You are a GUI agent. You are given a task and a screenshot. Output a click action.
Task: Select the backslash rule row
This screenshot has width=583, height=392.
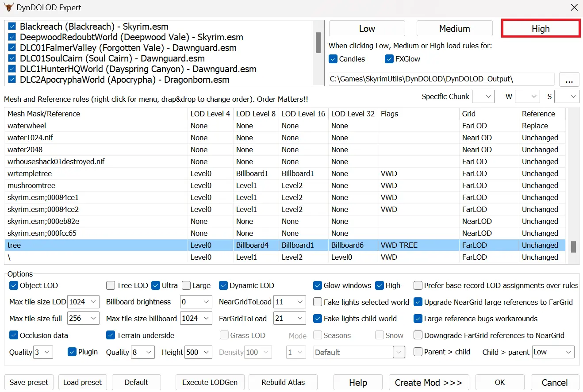(285, 257)
